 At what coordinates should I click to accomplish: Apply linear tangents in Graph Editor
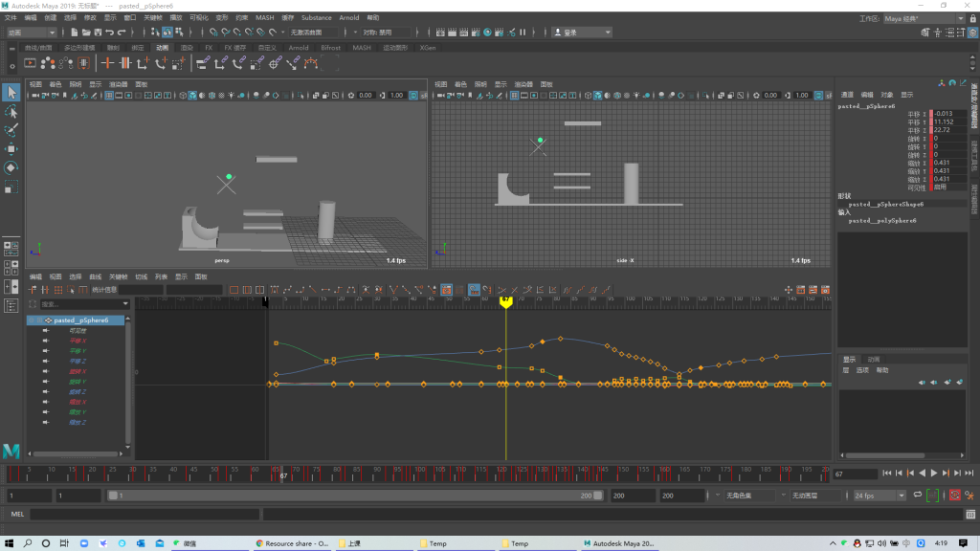coord(313,290)
